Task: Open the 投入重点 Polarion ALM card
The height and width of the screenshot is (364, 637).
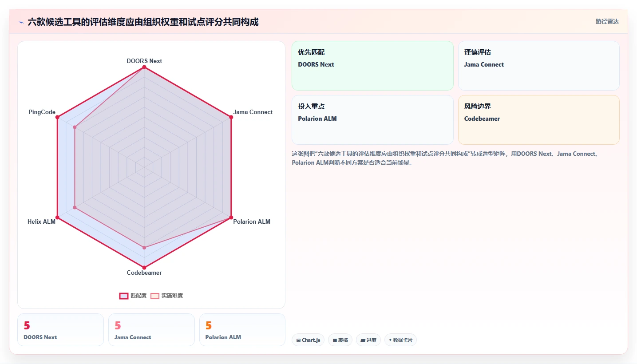Action: pyautogui.click(x=372, y=120)
